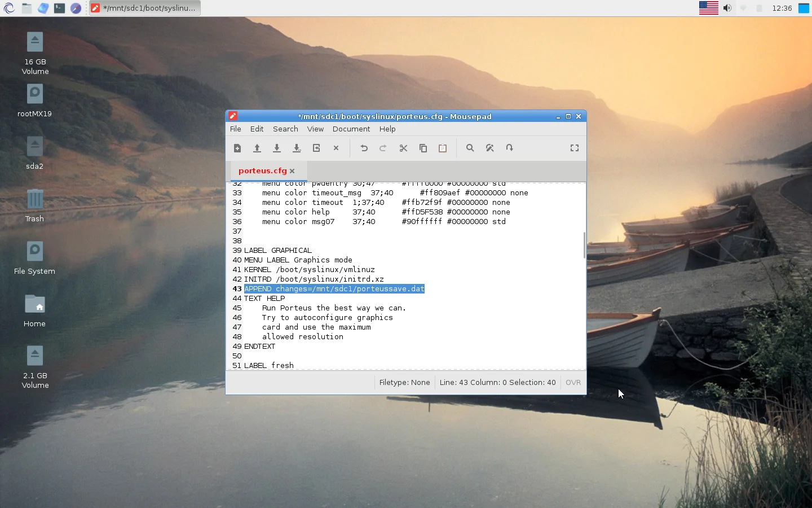This screenshot has width=812, height=508.
Task: Create a new document in Mousepad
Action: 237,148
